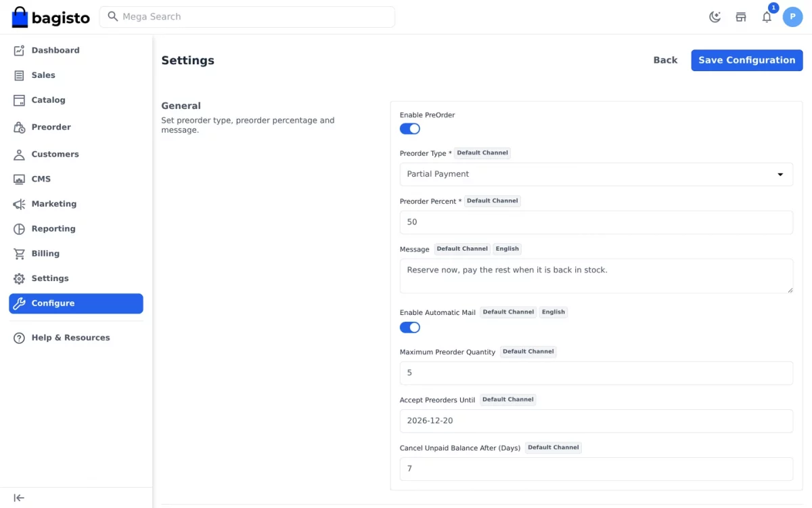Click the 'Settings' page title
Screen dimensions: 812x508
point(188,60)
